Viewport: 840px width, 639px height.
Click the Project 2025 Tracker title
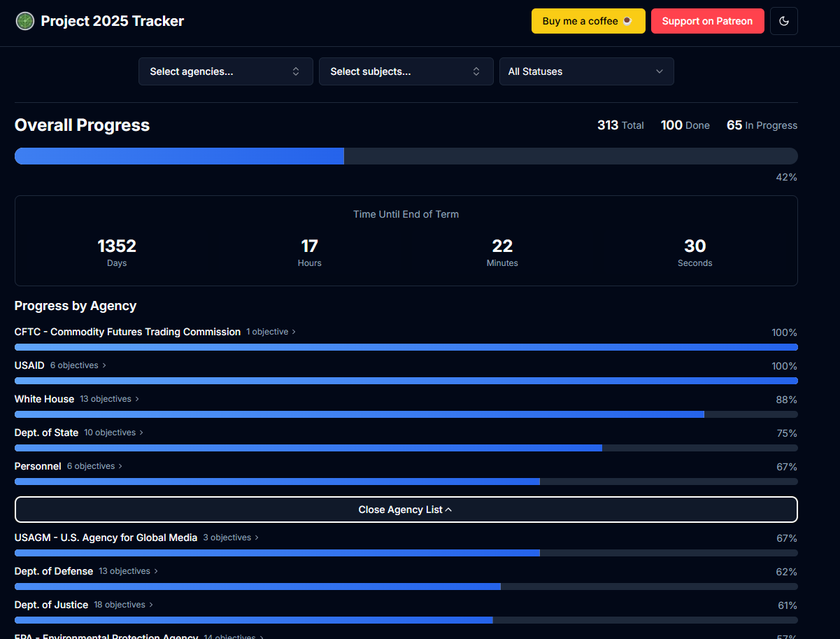pos(113,21)
